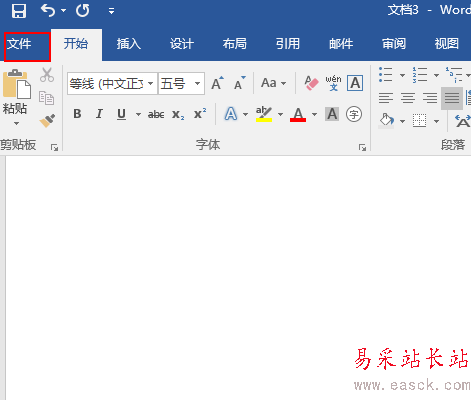The height and width of the screenshot is (400, 471).
Task: Switch to the 审阅 (Review) tab
Action: [394, 44]
